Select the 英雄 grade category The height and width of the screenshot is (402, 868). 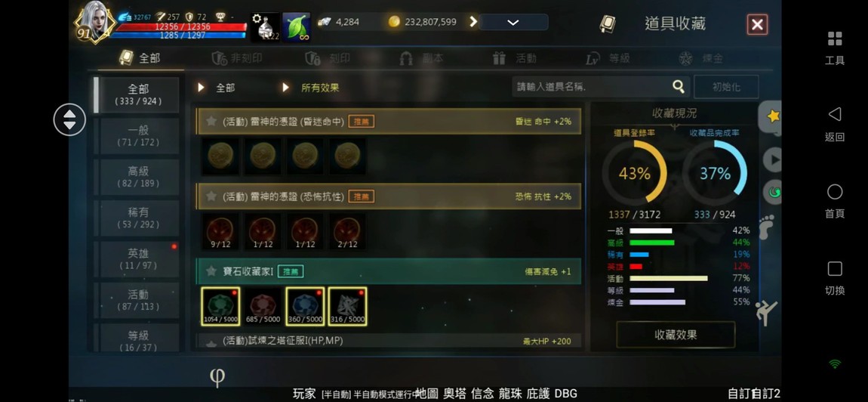(x=138, y=259)
